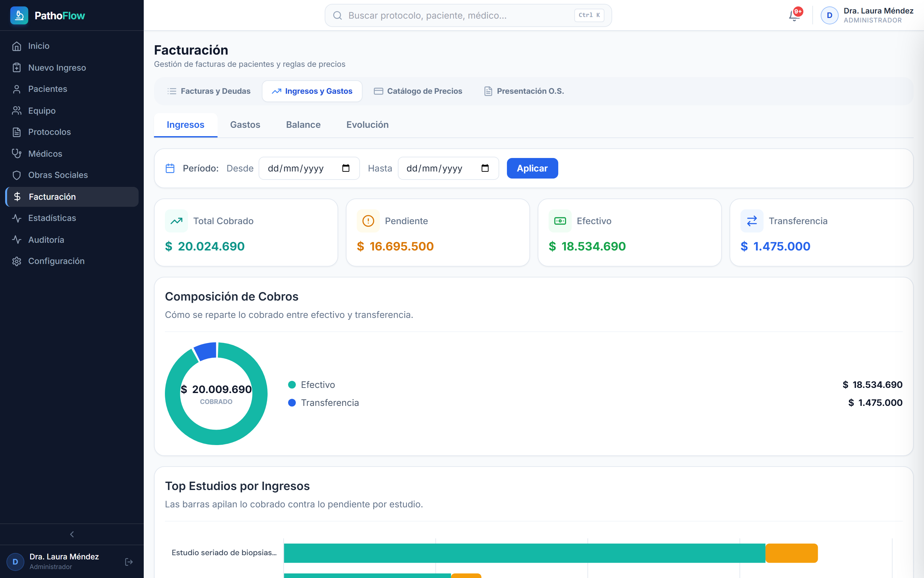Screen dimensions: 924x578
Task: Open the Facturación sidebar item
Action: tap(72, 197)
